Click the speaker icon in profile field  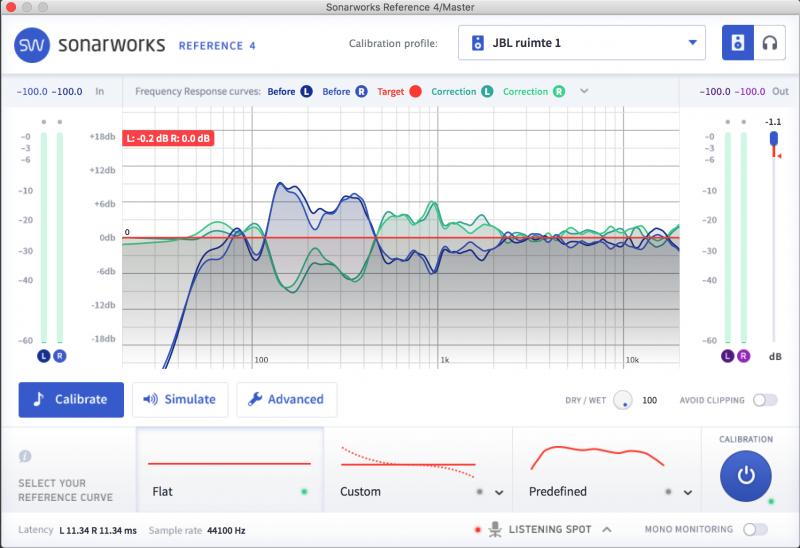pyautogui.click(x=478, y=43)
